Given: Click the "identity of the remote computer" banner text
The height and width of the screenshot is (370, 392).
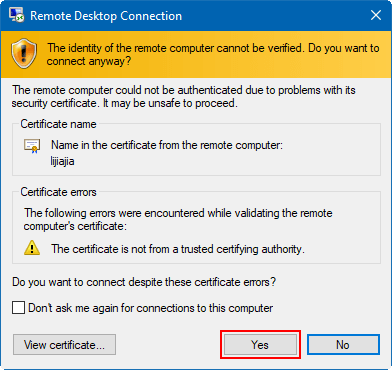Looking at the screenshot, I should coord(213,55).
